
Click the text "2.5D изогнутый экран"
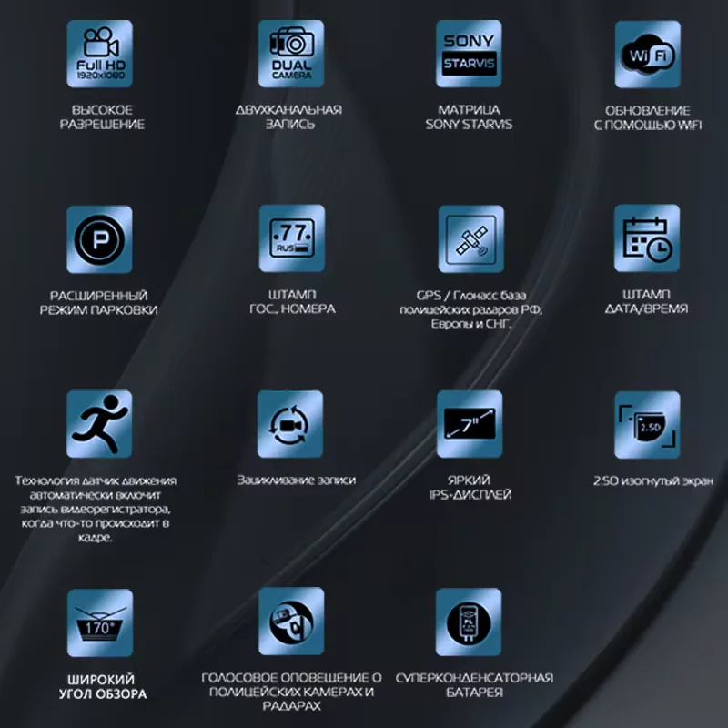(x=653, y=481)
